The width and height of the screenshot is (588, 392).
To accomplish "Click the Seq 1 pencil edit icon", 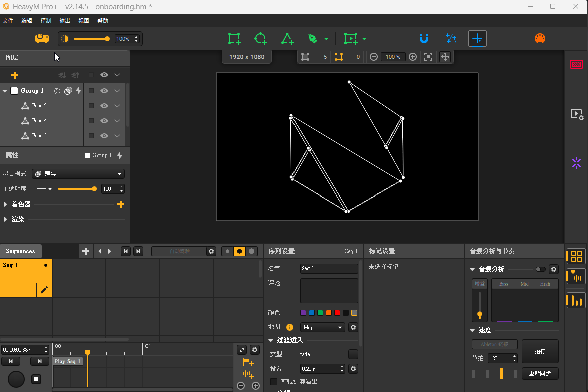I will pos(44,290).
